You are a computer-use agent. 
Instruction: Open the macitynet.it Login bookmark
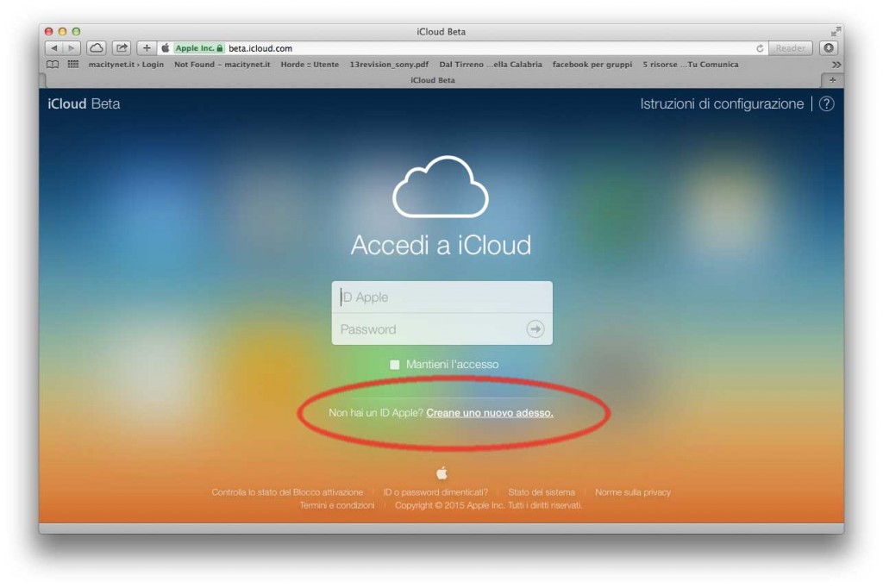point(126,64)
